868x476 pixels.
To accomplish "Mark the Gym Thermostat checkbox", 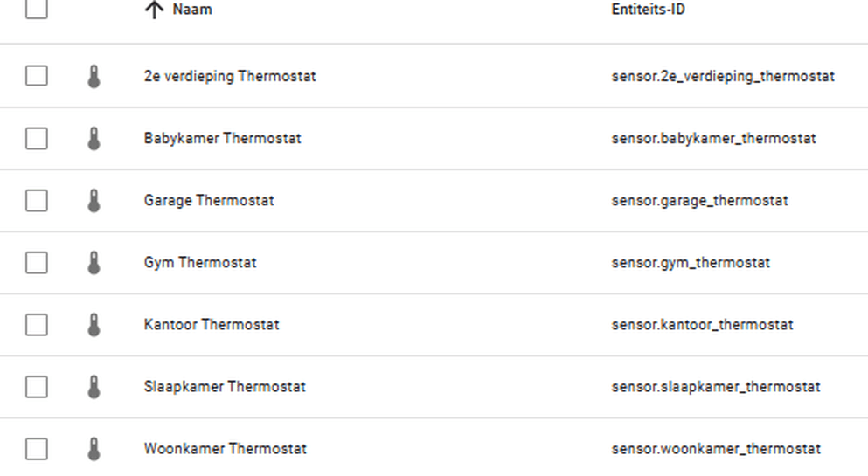I will coord(36,263).
